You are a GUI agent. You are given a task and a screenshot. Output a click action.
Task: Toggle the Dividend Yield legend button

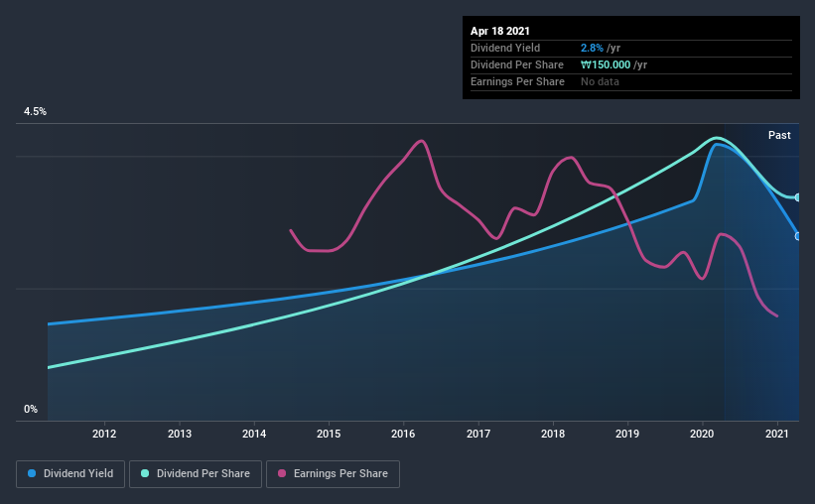pyautogui.click(x=70, y=474)
